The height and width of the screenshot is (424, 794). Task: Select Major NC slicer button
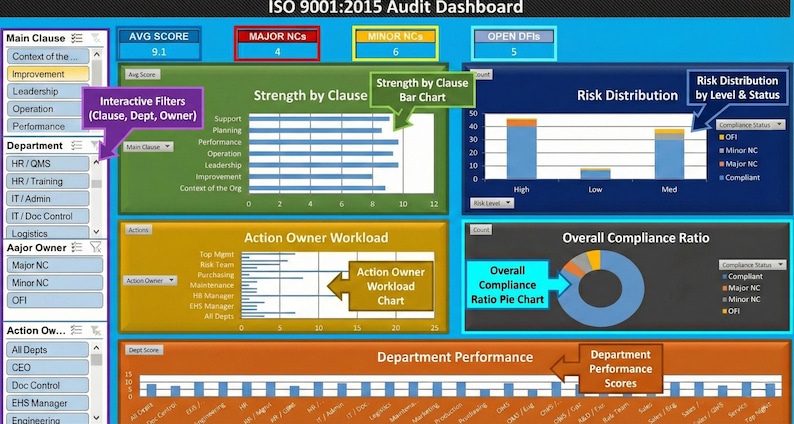55,265
